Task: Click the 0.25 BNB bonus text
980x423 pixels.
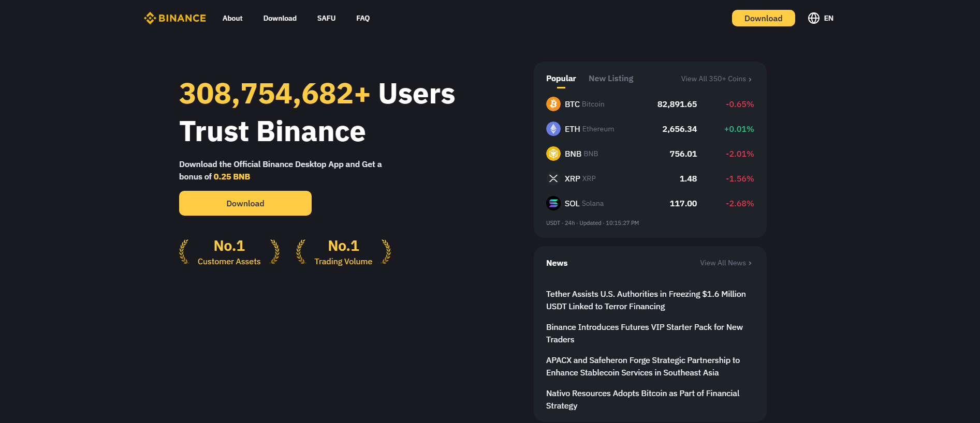Action: [232, 176]
